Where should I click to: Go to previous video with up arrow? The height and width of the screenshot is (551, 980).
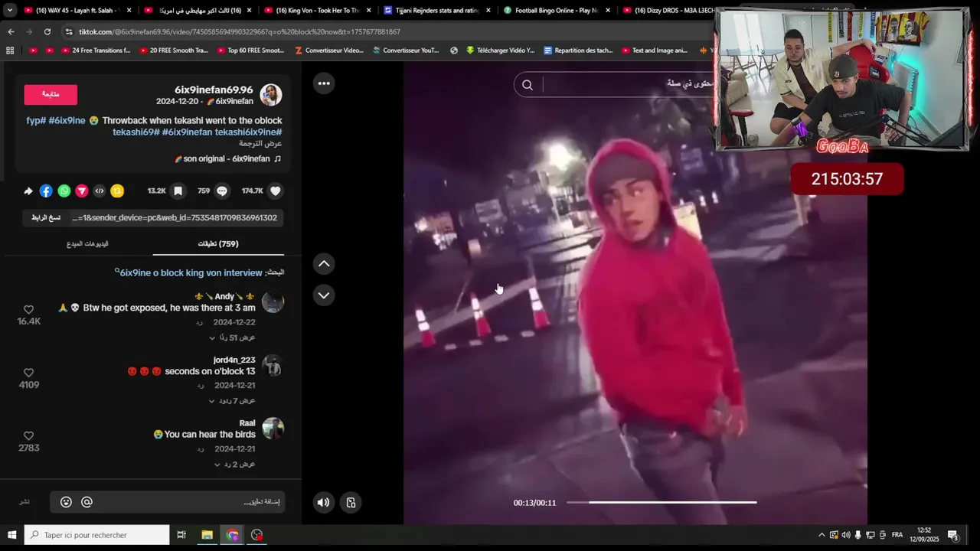tap(324, 264)
